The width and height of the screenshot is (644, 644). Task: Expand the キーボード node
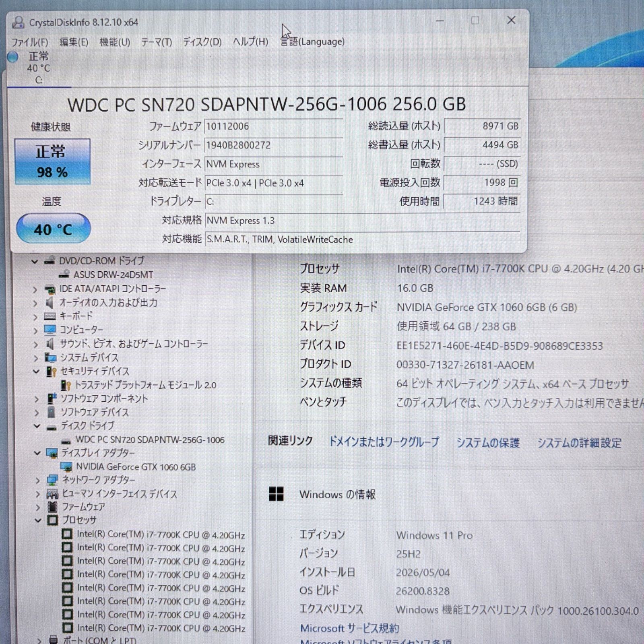coord(35,317)
